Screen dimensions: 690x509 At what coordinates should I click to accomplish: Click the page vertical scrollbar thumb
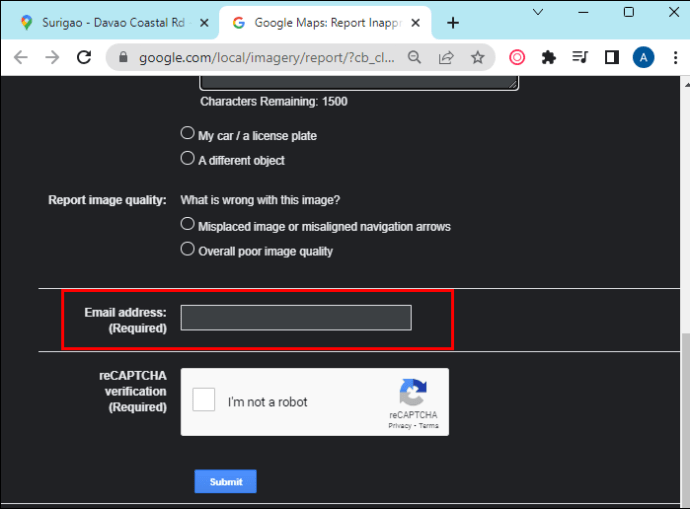tap(685, 418)
